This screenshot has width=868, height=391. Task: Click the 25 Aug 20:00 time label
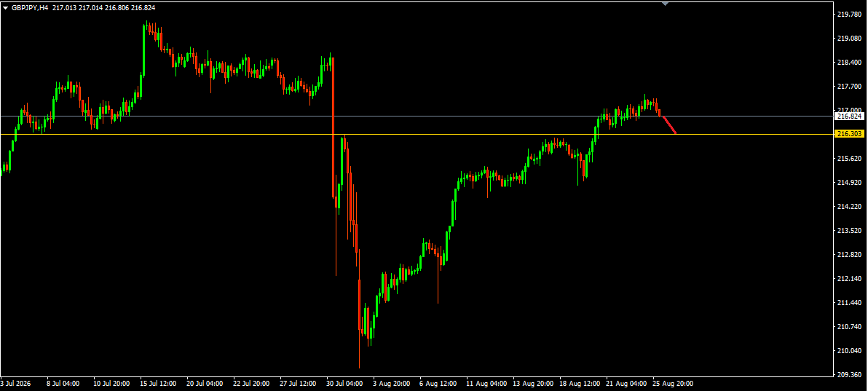(x=673, y=383)
